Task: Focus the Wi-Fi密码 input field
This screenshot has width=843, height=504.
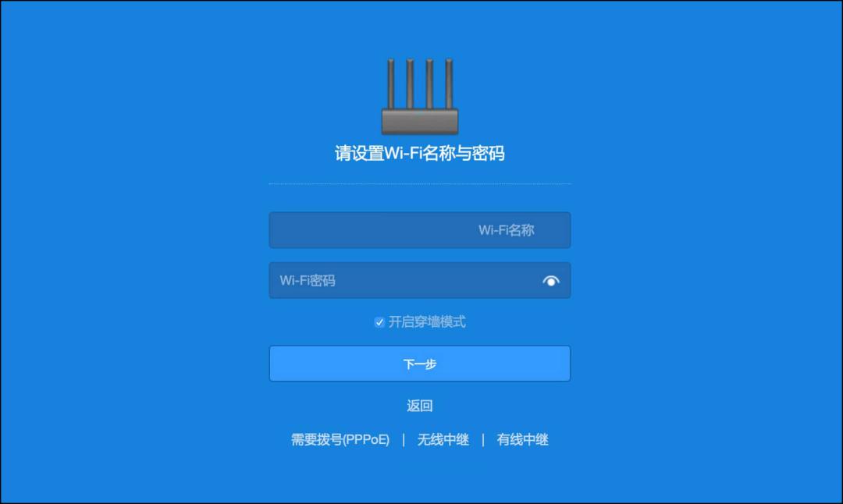Action: point(420,281)
